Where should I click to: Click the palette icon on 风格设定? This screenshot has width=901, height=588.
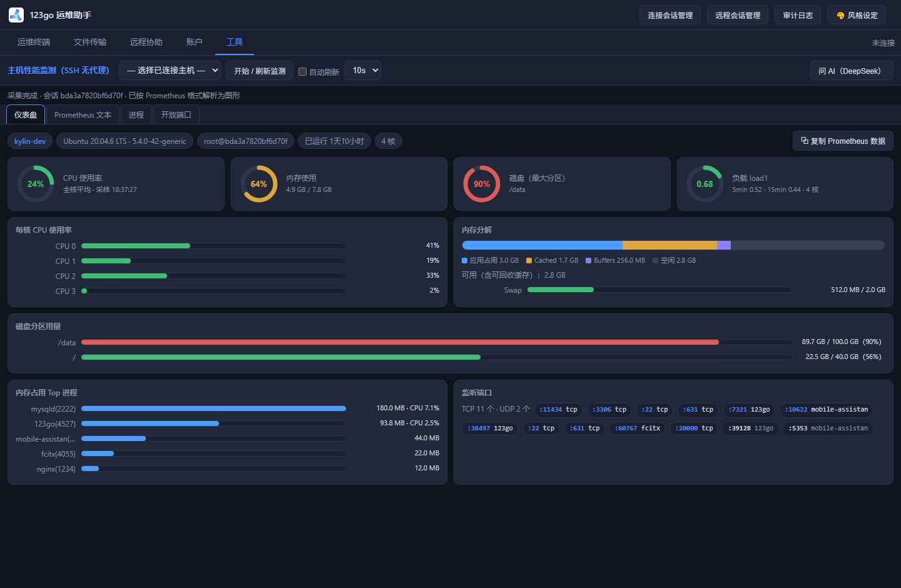coord(840,16)
